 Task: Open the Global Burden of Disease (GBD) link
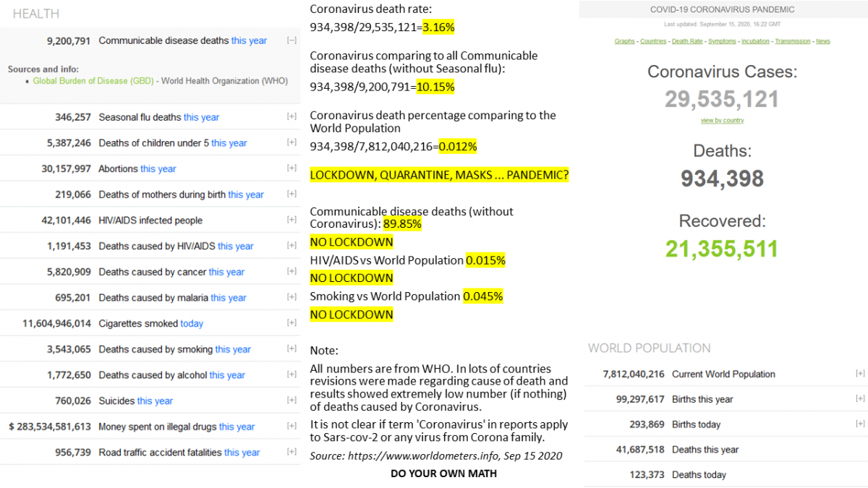click(93, 81)
